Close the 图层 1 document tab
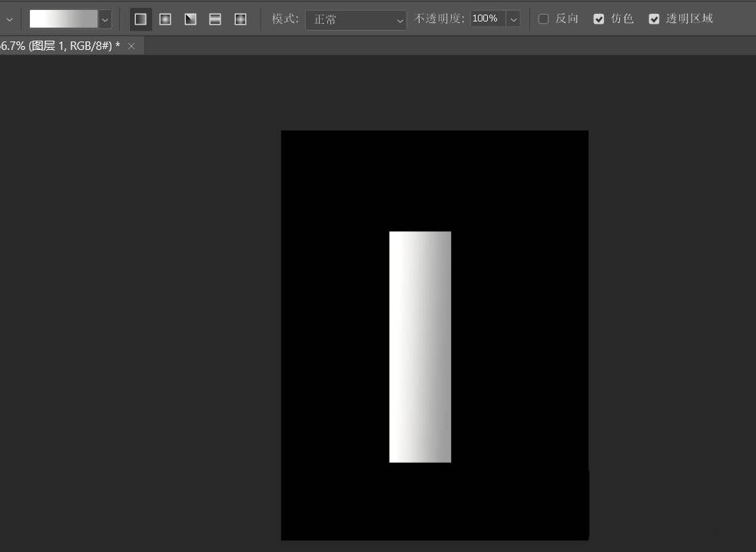Viewport: 756px width, 552px height. tap(131, 46)
